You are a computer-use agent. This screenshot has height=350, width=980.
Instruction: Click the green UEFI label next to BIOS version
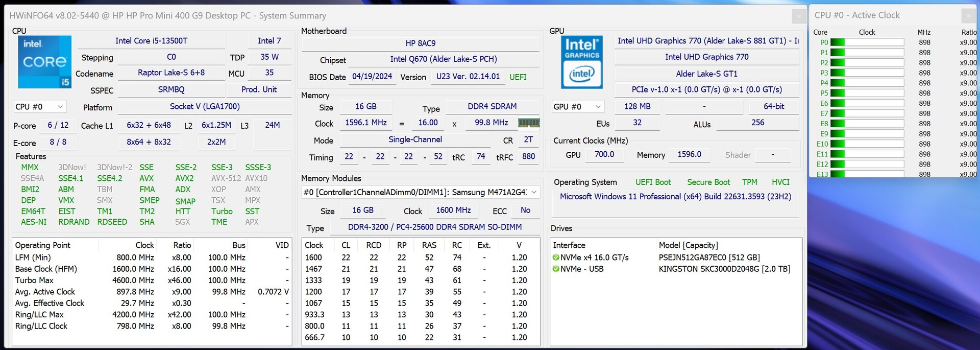tap(518, 77)
